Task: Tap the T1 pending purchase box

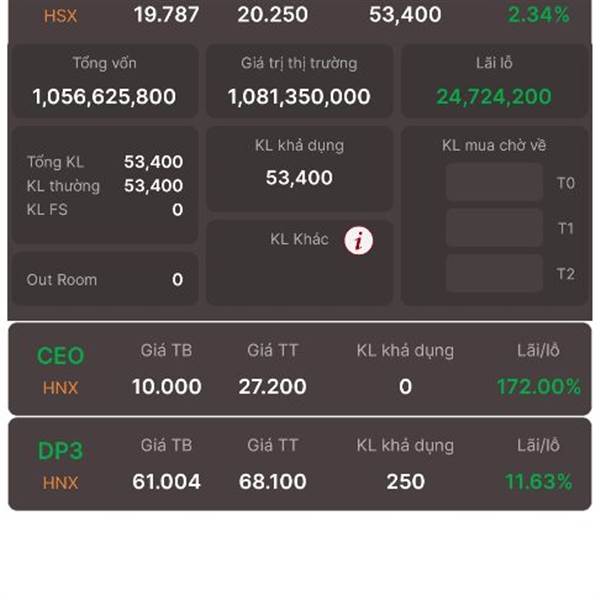Action: (x=494, y=228)
